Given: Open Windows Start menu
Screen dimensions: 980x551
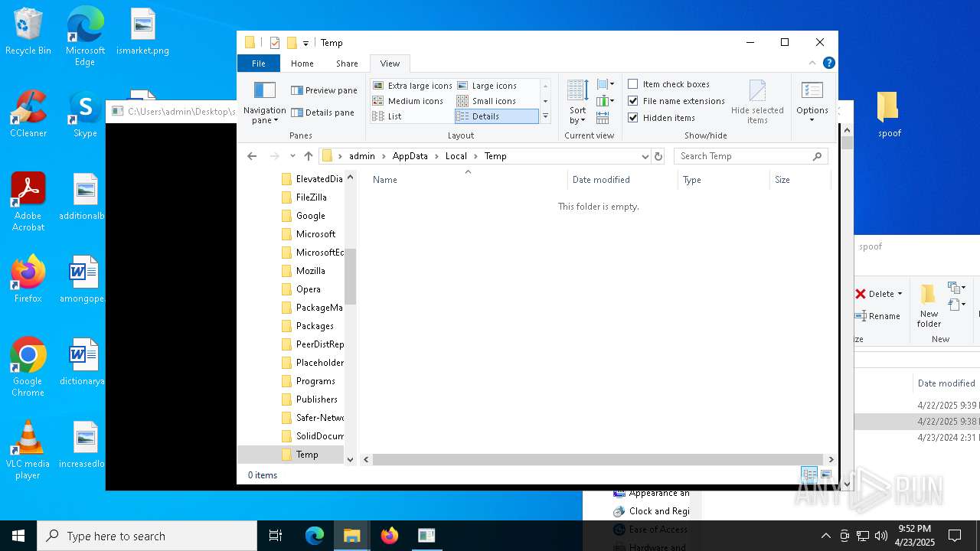Looking at the screenshot, I should tap(18, 536).
